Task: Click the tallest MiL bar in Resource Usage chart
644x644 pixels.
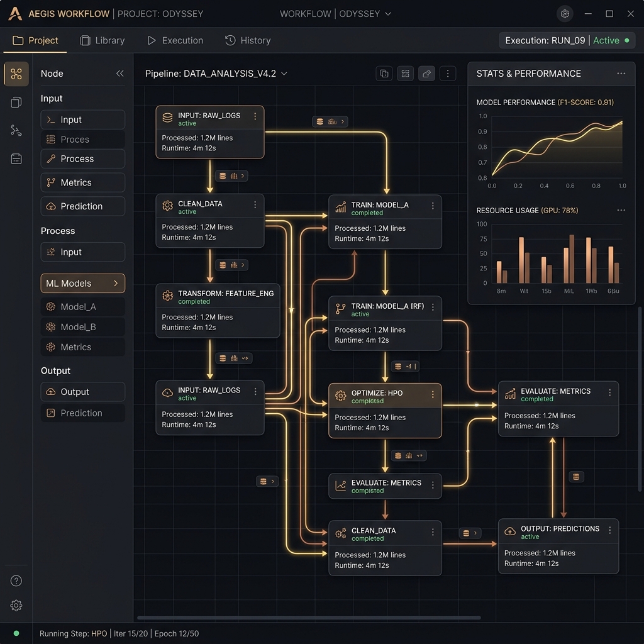Action: click(571, 258)
